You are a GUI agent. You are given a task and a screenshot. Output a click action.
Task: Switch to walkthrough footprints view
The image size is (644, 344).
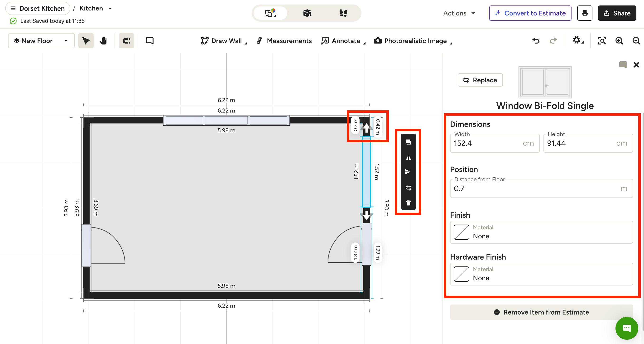(x=343, y=13)
